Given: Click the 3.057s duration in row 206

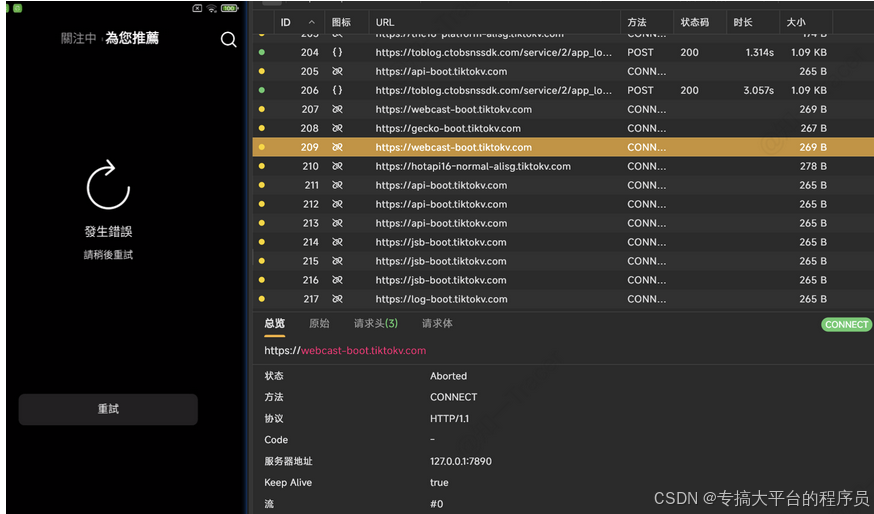Looking at the screenshot, I should coord(758,90).
